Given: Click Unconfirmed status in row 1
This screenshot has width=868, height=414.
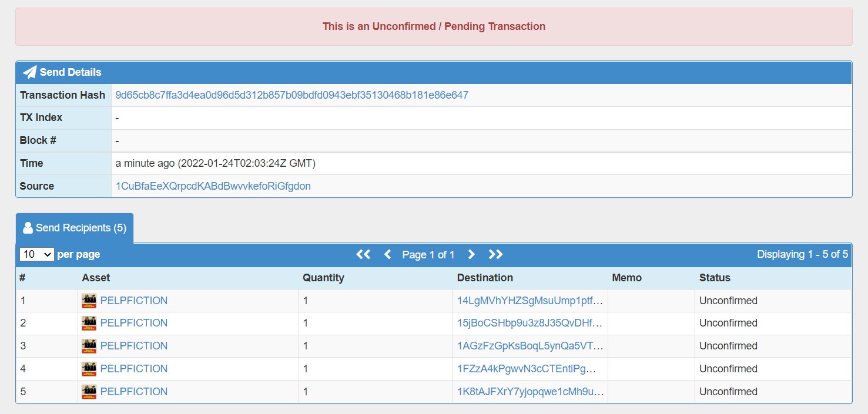Looking at the screenshot, I should (728, 301).
